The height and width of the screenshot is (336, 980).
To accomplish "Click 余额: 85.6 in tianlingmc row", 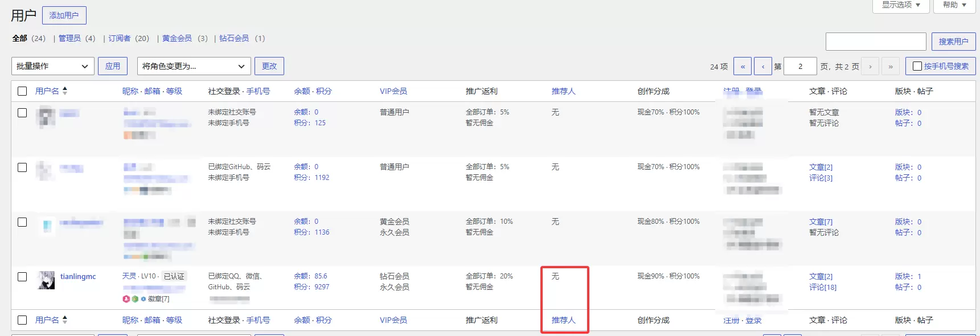I will tap(310, 276).
